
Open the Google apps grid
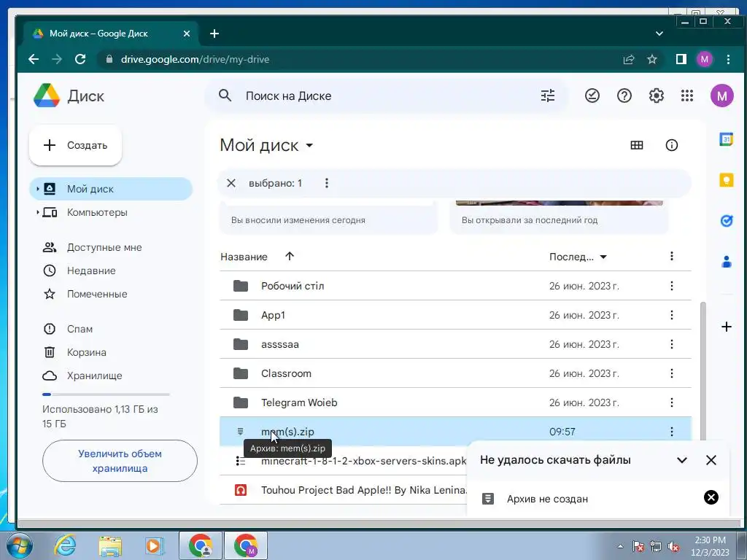pos(687,96)
